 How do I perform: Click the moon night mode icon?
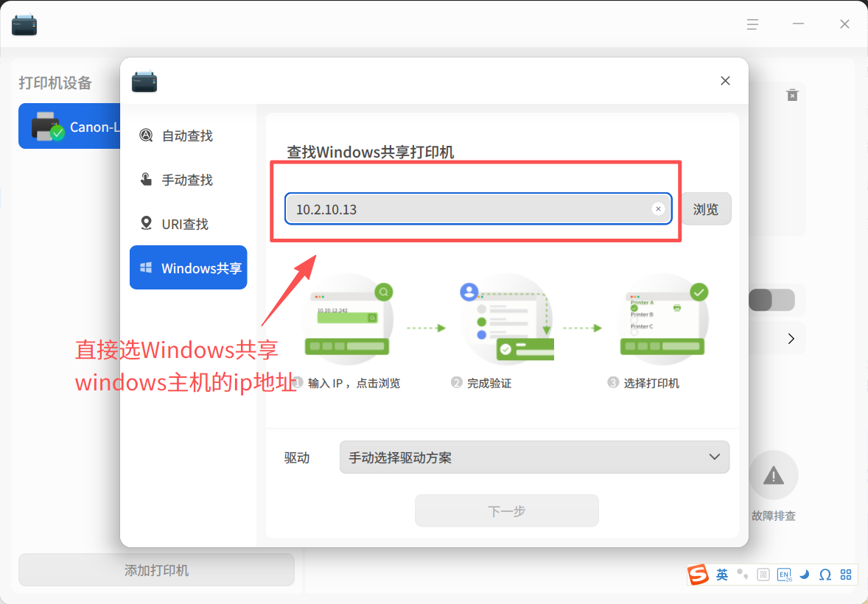coord(805,575)
